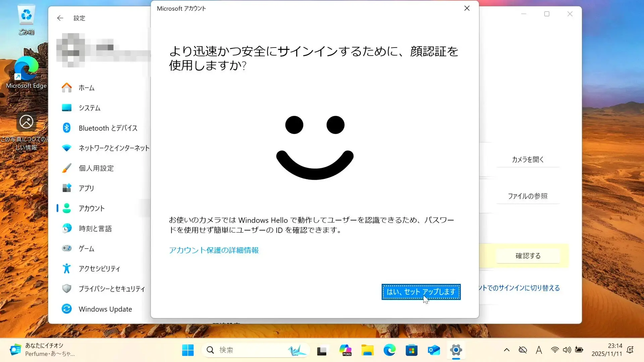Go back with the settings back arrow
This screenshot has width=644, height=362.
pyautogui.click(x=60, y=18)
